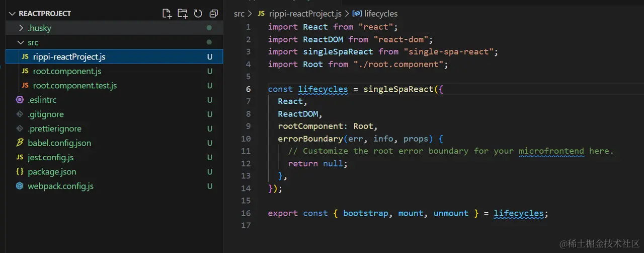Click the git icon beside .gitignore

20,114
